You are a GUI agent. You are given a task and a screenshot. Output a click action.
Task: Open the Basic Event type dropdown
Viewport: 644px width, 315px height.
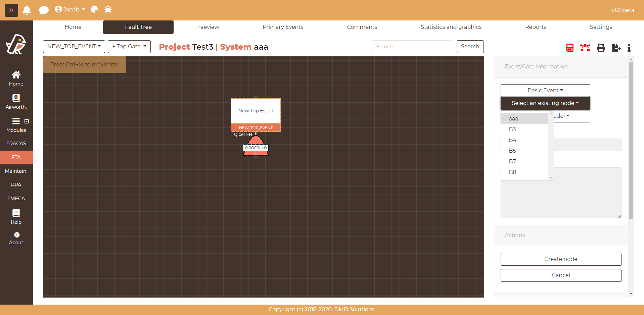(x=545, y=90)
